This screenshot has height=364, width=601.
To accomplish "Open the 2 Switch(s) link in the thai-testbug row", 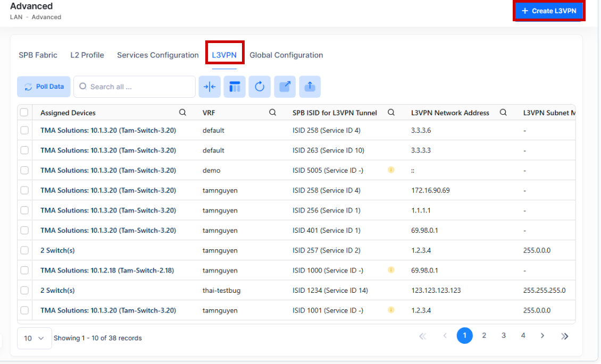I will (57, 291).
